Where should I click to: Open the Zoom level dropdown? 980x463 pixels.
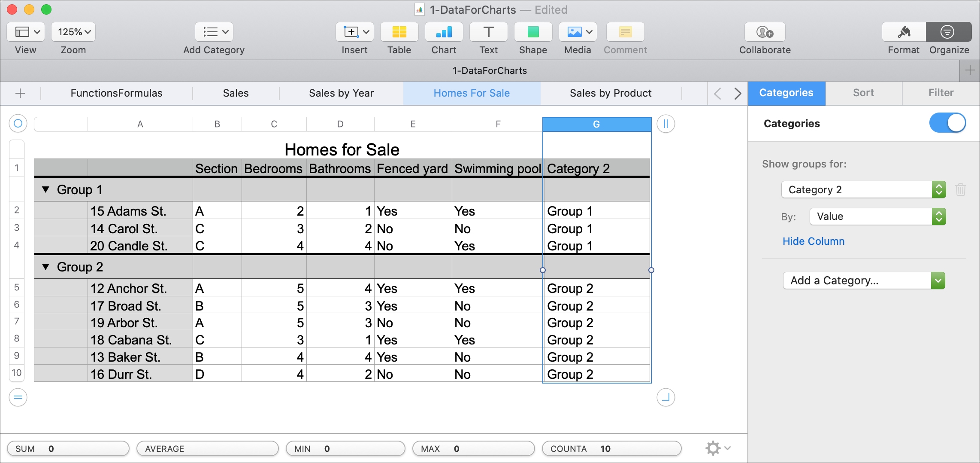point(73,31)
